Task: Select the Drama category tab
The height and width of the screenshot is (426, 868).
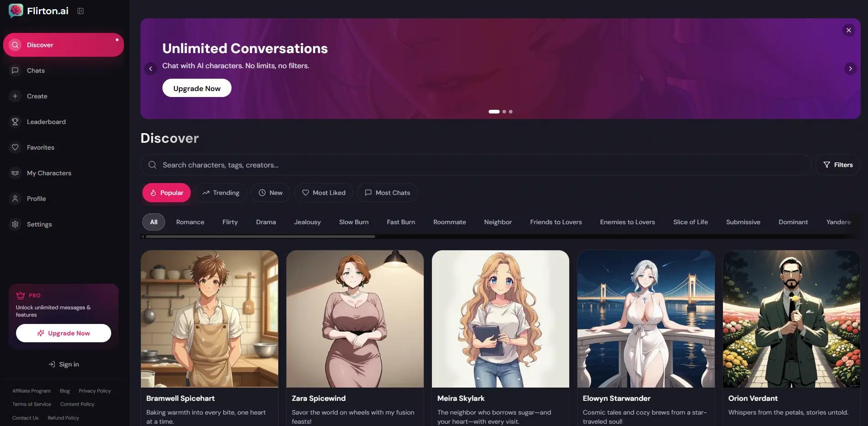Action: pos(266,222)
